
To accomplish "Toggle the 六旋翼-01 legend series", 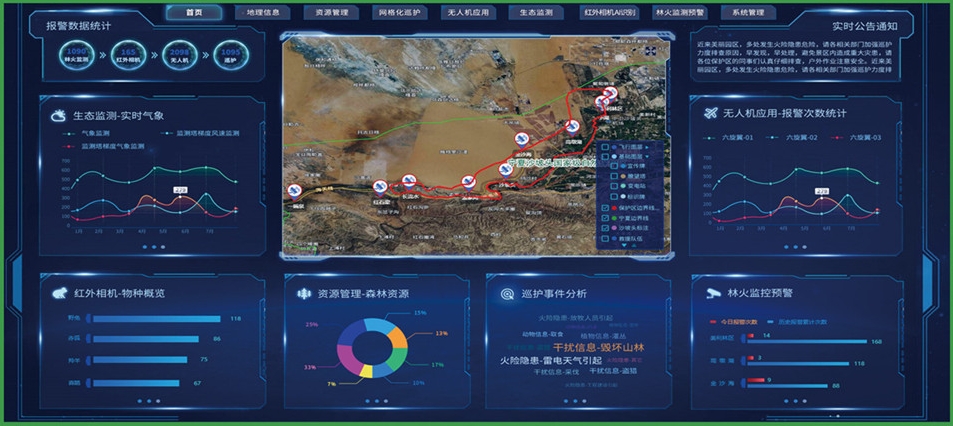I will coord(728,138).
